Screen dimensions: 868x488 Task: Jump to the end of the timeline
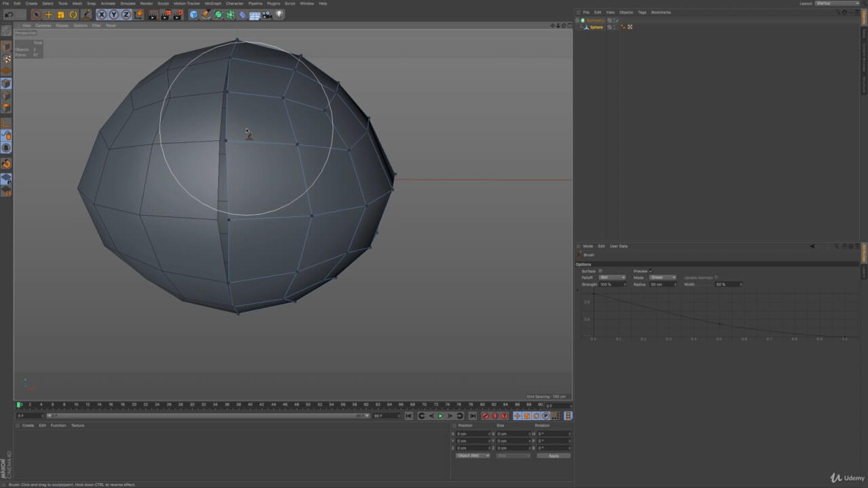click(473, 415)
